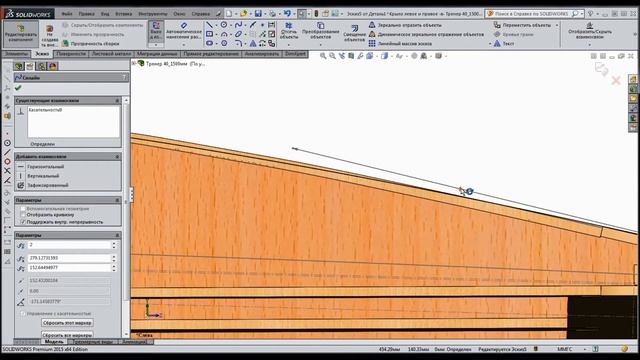Click the Сбросить этот маркер button
Screen dimensions: 640x360
(67, 323)
